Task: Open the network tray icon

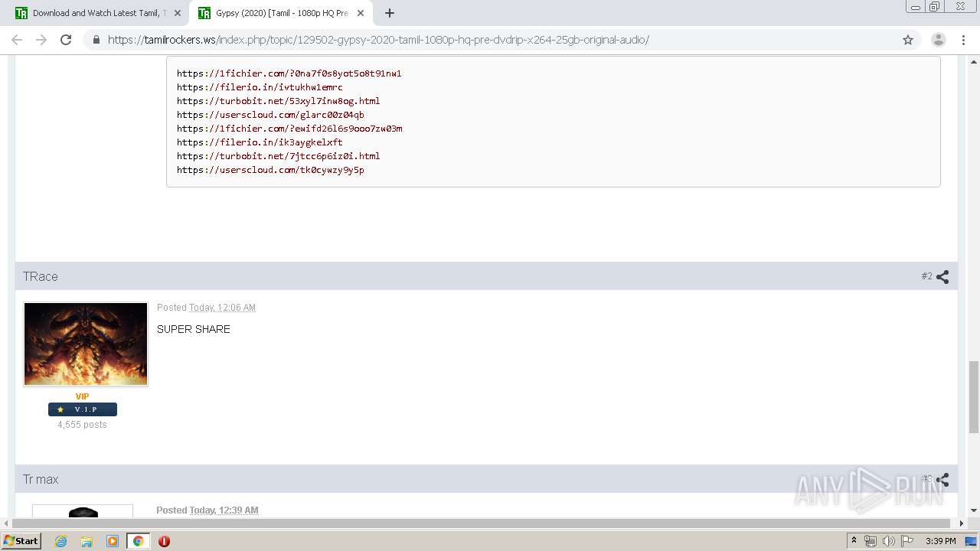Action: coord(871,541)
